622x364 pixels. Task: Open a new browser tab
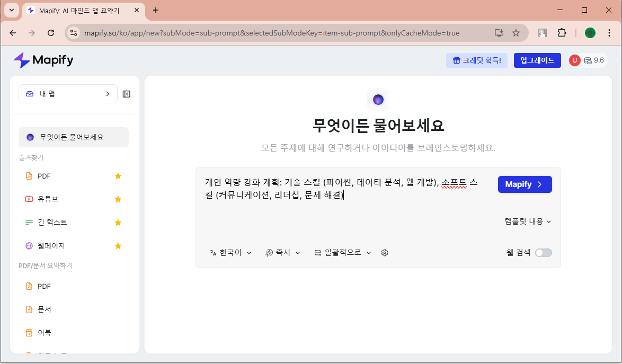(156, 10)
